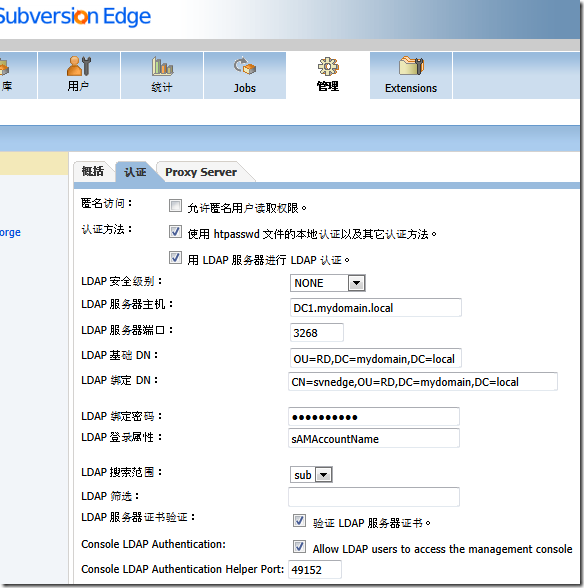Toggle the verify LDAP server certificate checkbox
This screenshot has height=588, width=584.
299,520
